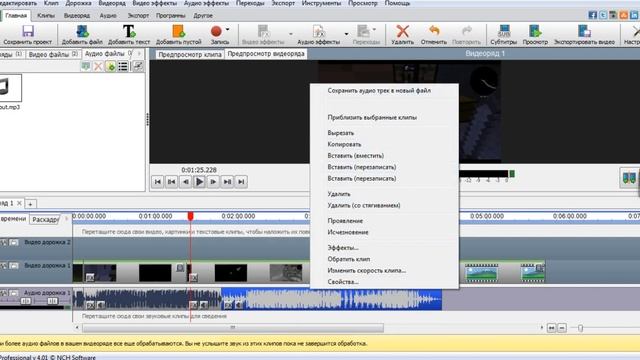The image size is (640, 360).
Task: Choose Копировать in the context menu
Action: point(344,144)
